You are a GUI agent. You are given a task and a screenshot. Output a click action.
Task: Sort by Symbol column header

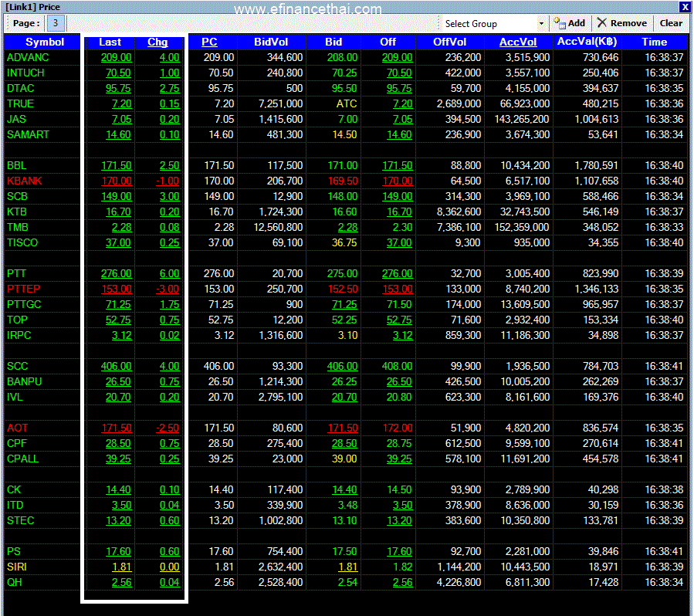(44, 42)
